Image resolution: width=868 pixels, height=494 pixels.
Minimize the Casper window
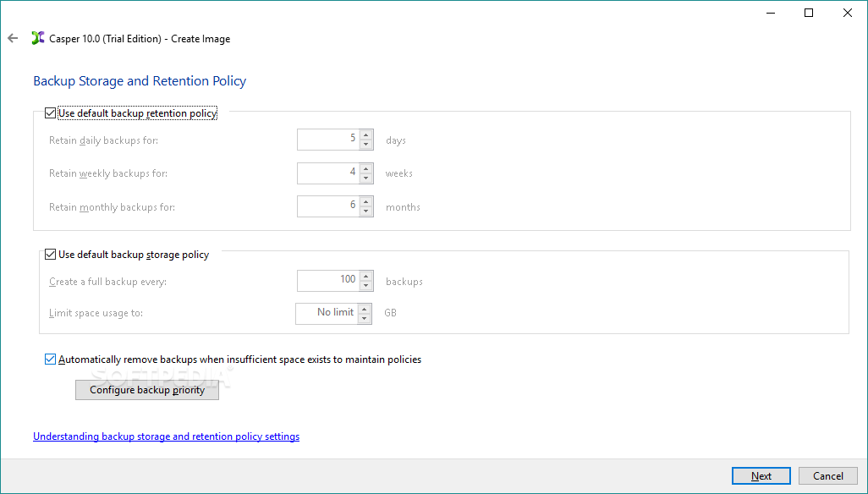771,13
